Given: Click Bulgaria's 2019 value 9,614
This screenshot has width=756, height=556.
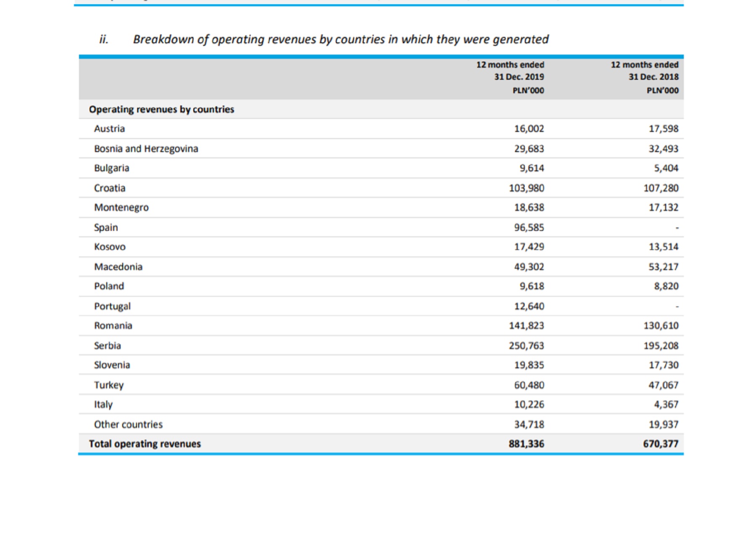Looking at the screenshot, I should (x=531, y=168).
